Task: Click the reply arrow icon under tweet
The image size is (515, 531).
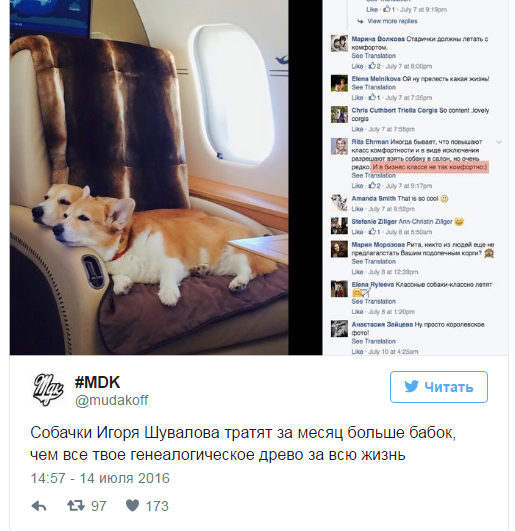Action: [x=39, y=506]
